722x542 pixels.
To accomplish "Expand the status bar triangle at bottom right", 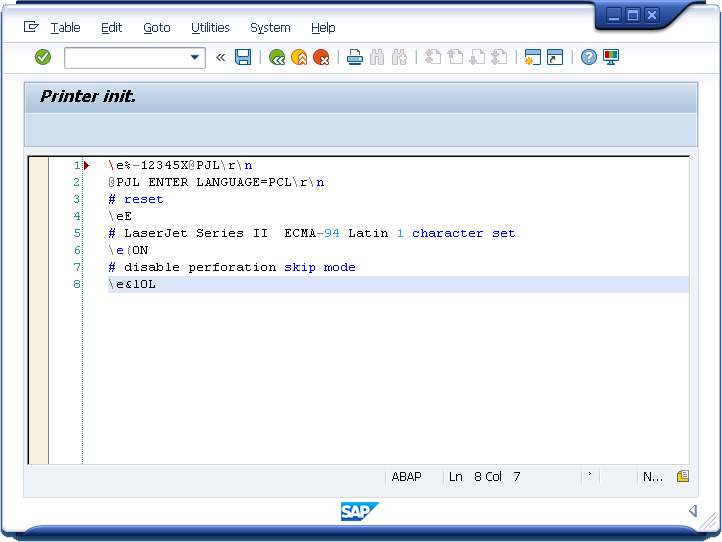I will point(692,511).
